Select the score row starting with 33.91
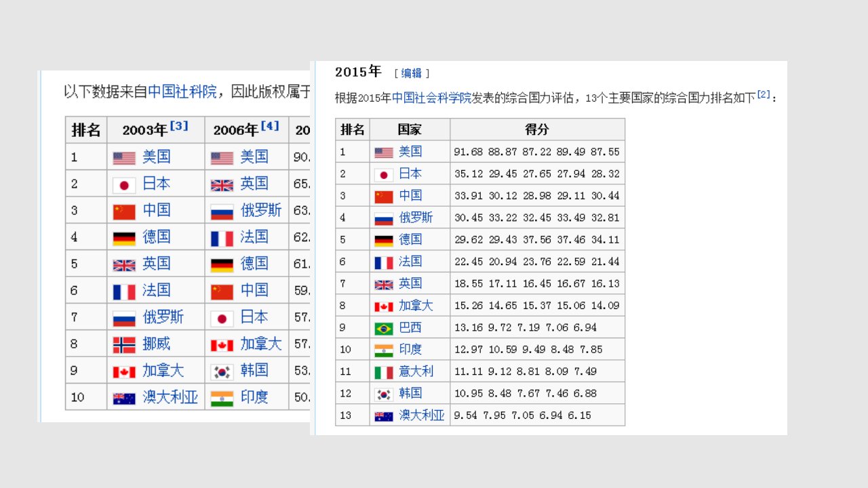The width and height of the screenshot is (868, 488). [537, 197]
